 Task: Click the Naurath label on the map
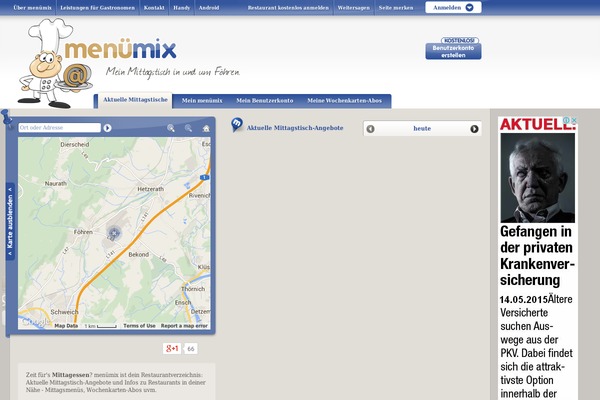[x=55, y=184]
